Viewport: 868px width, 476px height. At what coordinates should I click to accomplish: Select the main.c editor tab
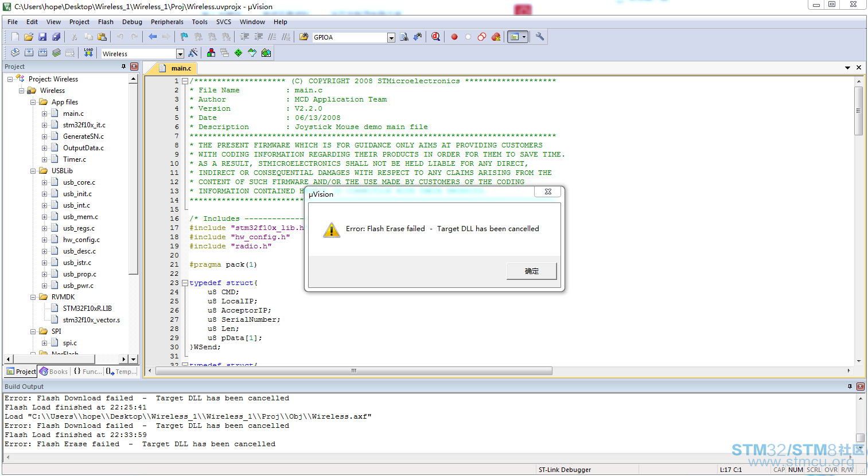(x=177, y=68)
